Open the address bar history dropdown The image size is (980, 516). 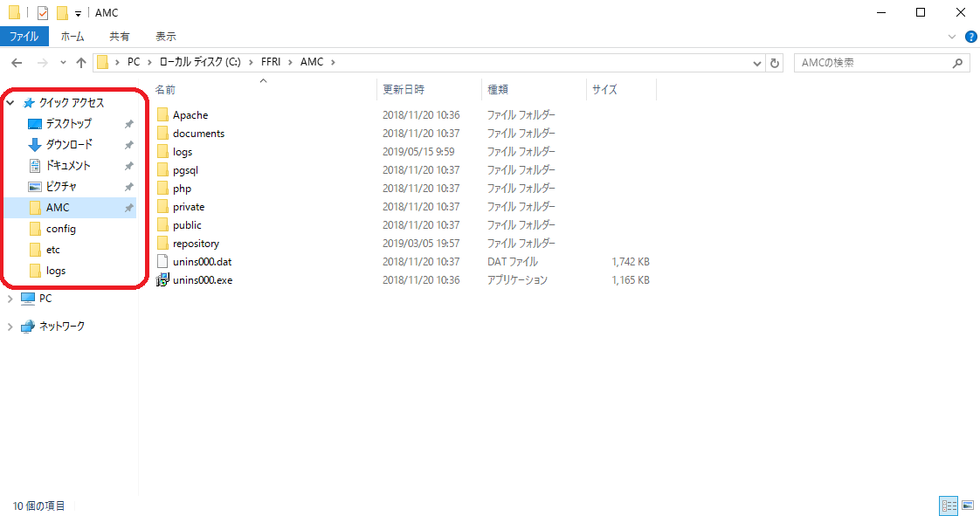pos(757,63)
